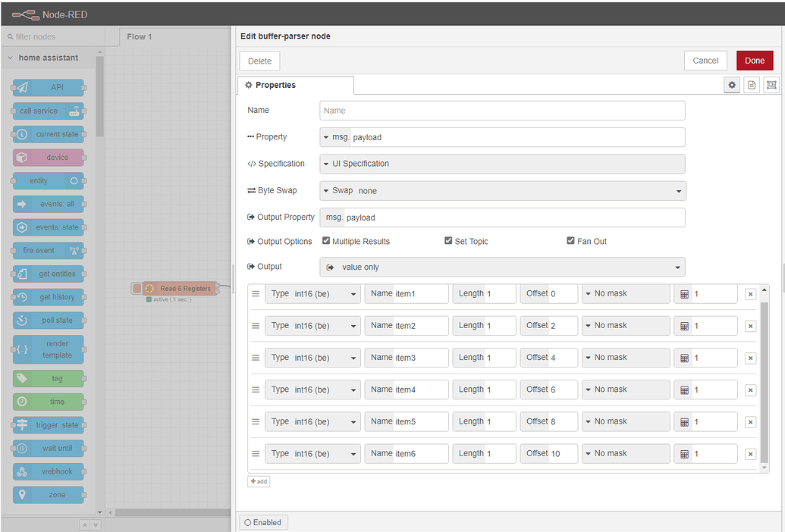The width and height of the screenshot is (785, 532).
Task: Toggle the Multiple Results checkbox
Action: (x=326, y=240)
